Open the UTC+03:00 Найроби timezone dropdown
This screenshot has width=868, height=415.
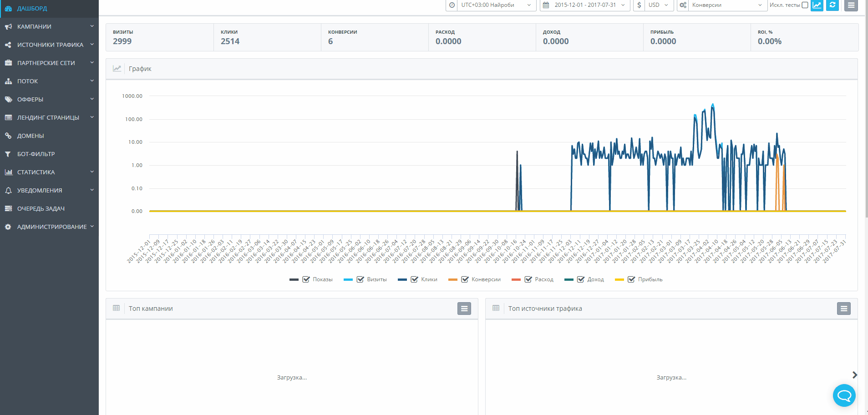click(x=496, y=5)
